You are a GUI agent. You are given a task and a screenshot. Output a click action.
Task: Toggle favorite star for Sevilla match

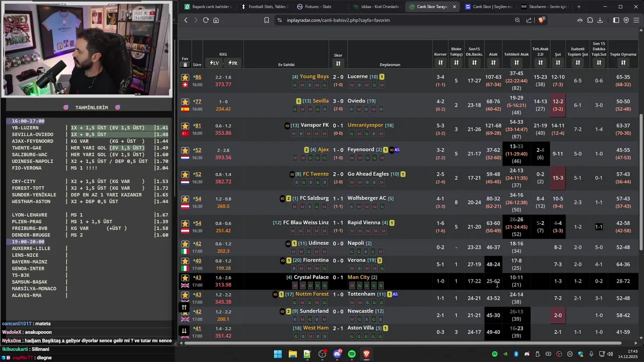(185, 102)
